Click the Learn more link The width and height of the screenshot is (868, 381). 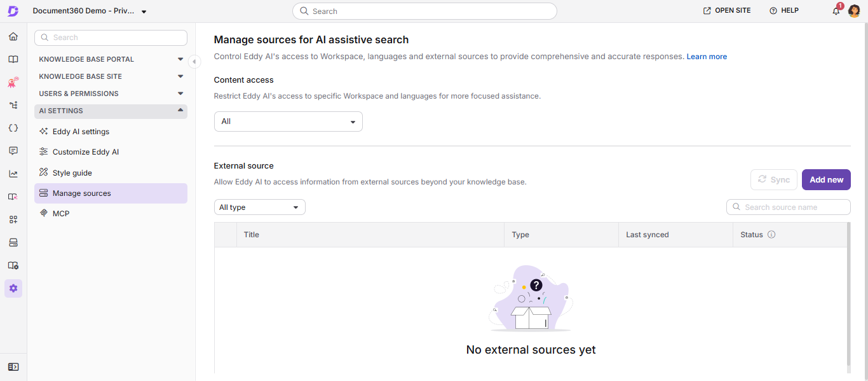[707, 57]
